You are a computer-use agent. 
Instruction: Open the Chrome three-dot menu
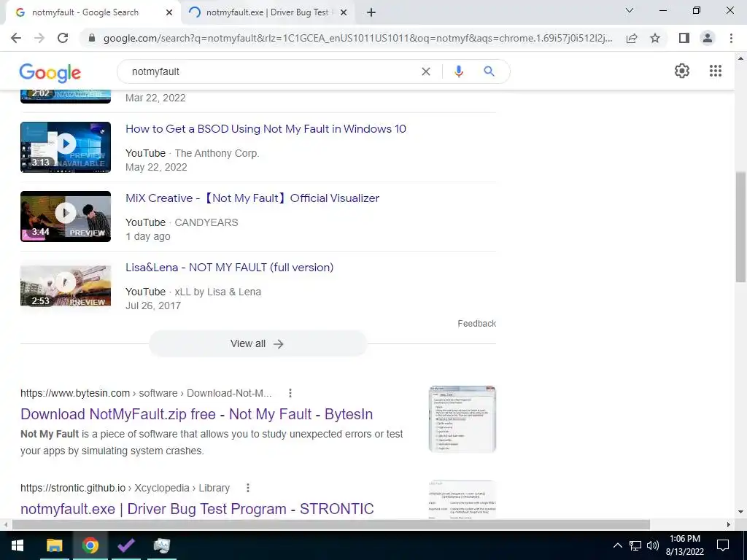(x=731, y=38)
